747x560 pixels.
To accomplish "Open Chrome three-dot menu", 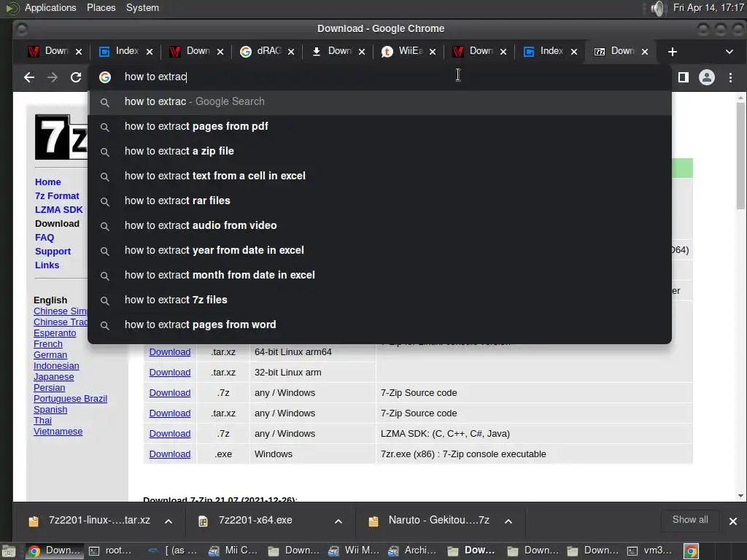I will click(730, 77).
